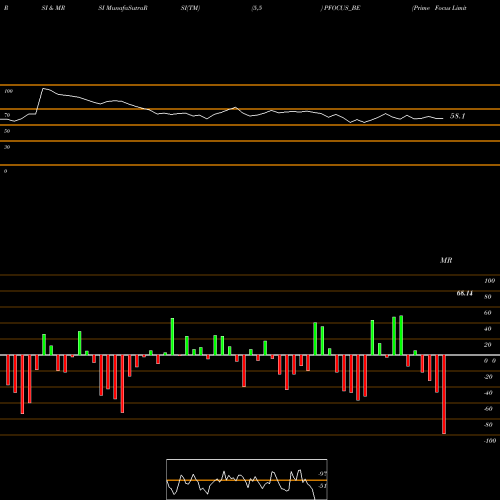The image size is (500, 500).
Task: Click the '20' MR axis label
Action: (x=488, y=345)
